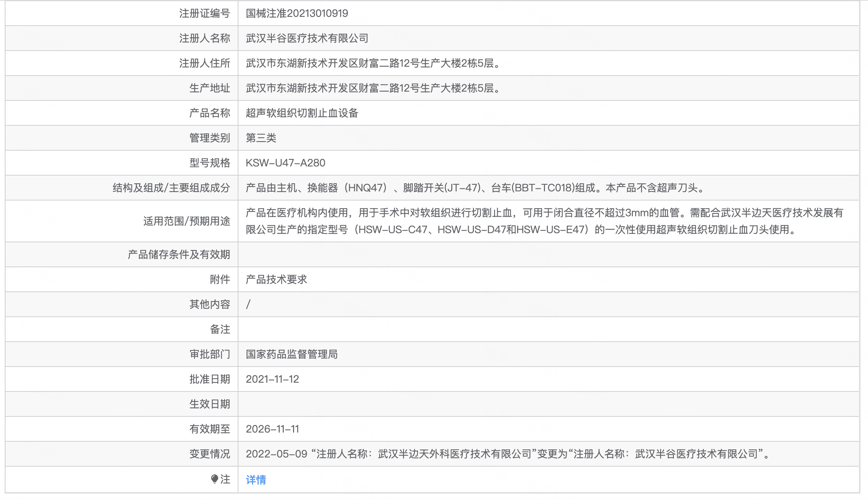The height and width of the screenshot is (500, 868).
Task: Click the 结构及组成 composition description
Action: pos(475,188)
